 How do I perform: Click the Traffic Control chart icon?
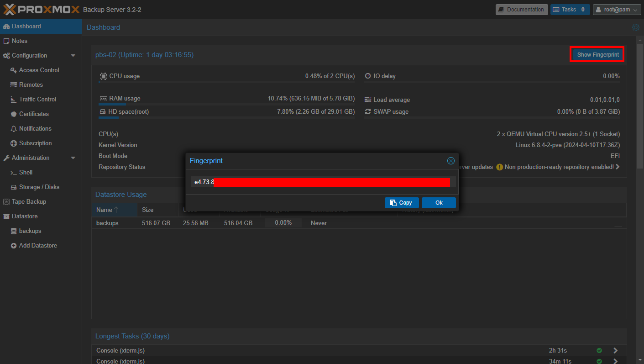point(14,100)
